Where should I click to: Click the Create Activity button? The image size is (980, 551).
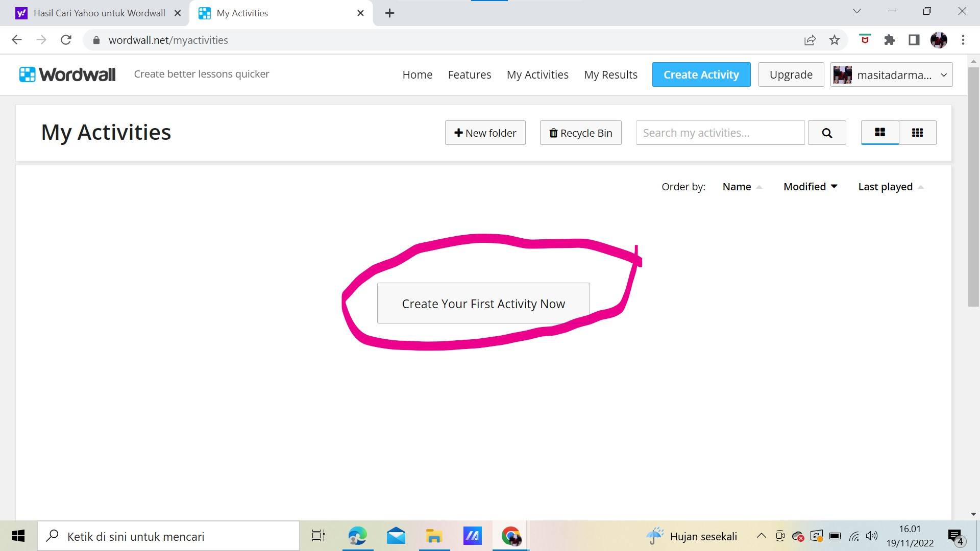tap(701, 74)
